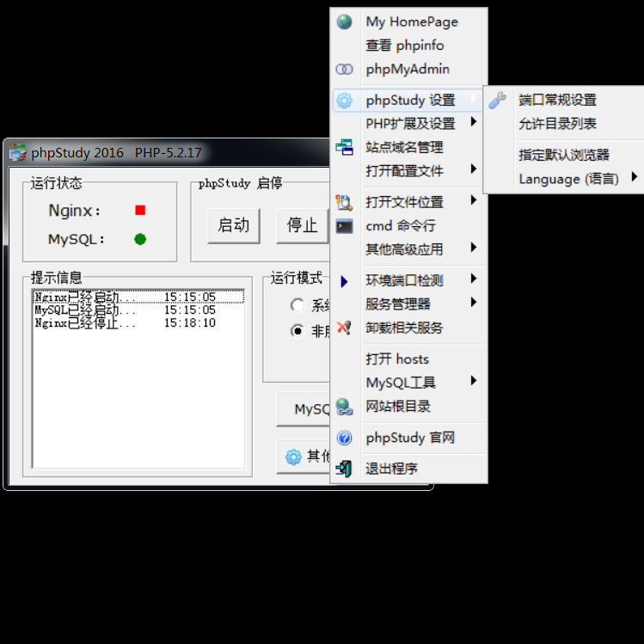
Task: Click the partially hidden MySQL button
Action: tap(304, 409)
